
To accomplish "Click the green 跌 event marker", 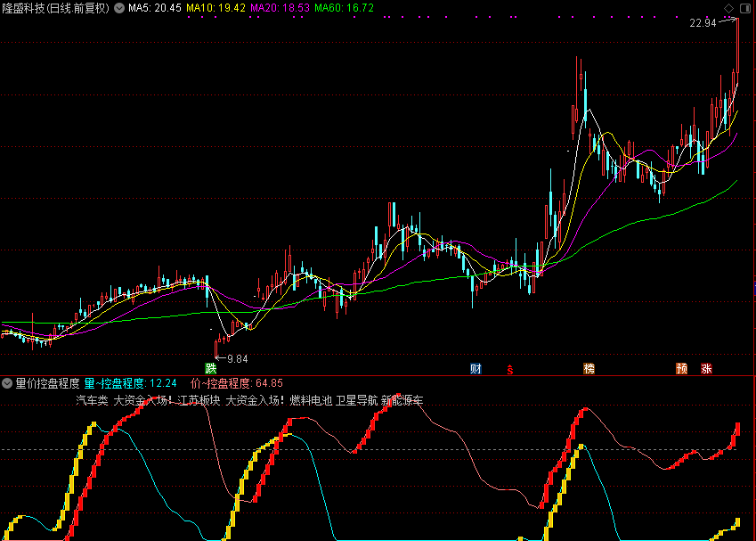I will click(211, 368).
